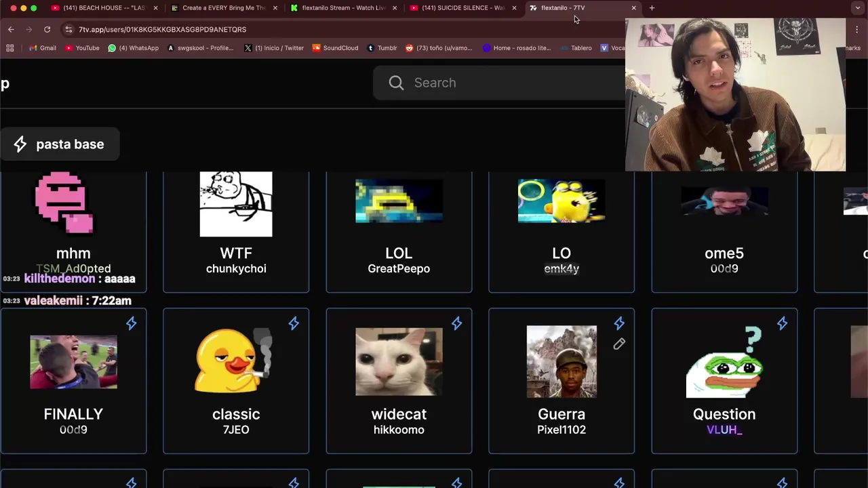868x488 pixels.
Task: Open the Inicio / Twitter bookmark
Action: (273, 48)
